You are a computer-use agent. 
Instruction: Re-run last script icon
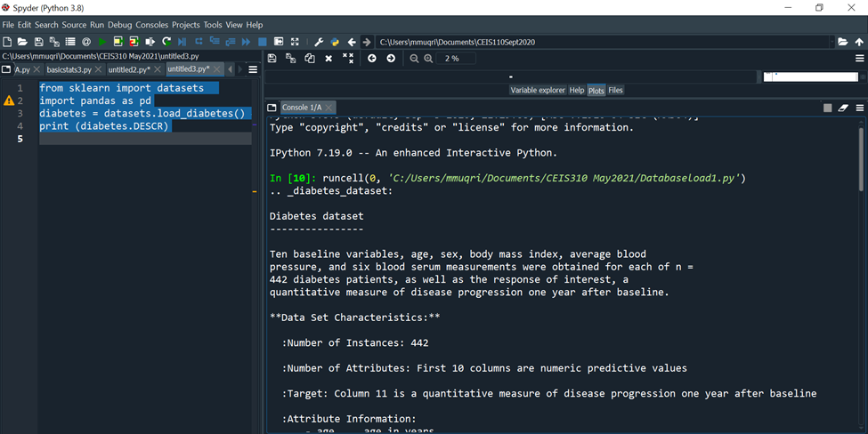166,42
